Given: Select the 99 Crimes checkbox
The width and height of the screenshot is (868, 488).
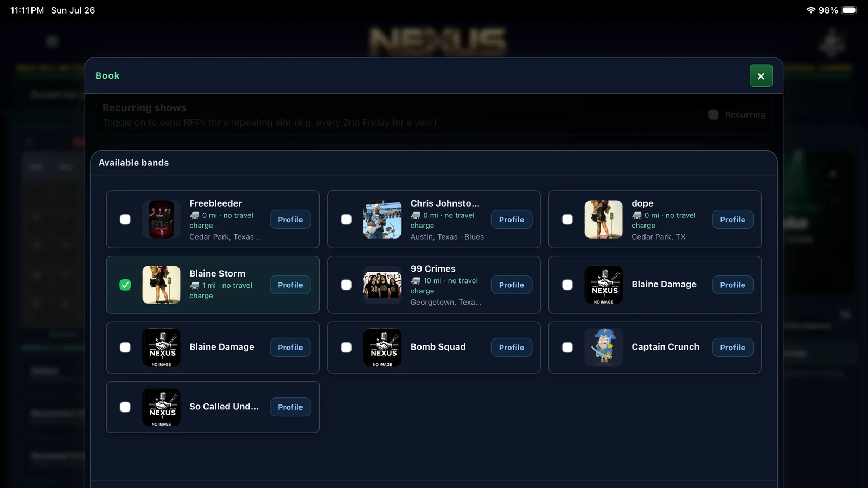Looking at the screenshot, I should 346,285.
